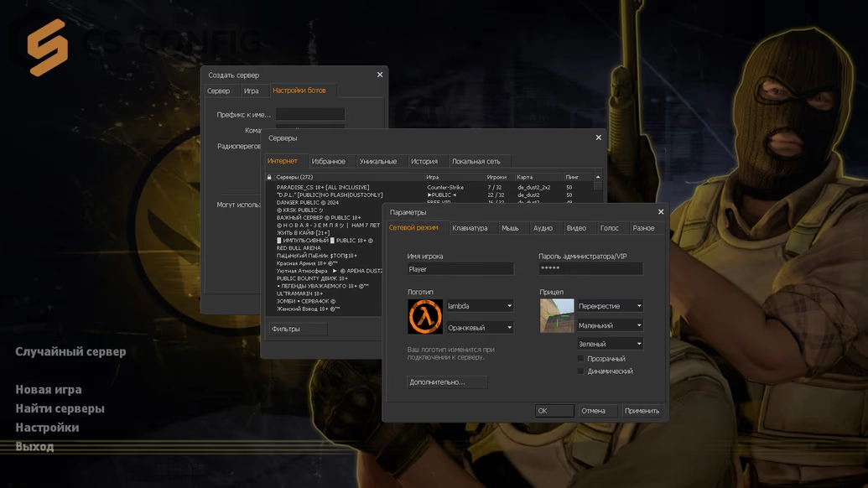Select server PUBLIC BOUNTY ДВИЖ 18+
868x488 pixels.
324,278
